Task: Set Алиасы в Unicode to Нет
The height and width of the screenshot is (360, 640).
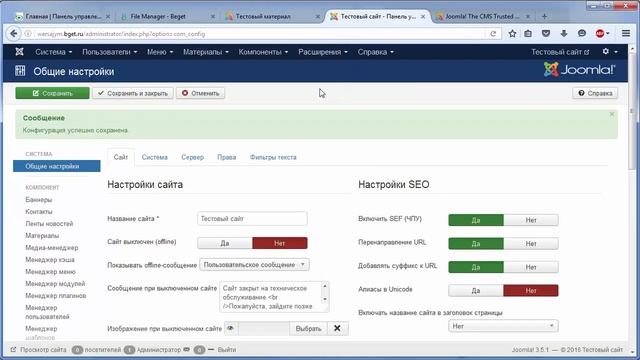Action: pyautogui.click(x=531, y=291)
